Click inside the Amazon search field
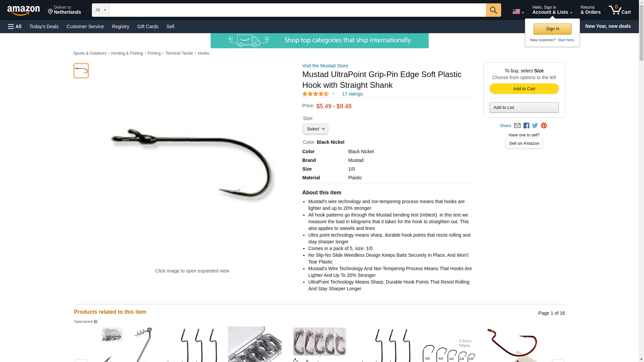This screenshot has height=362, width=644. coord(298,10)
